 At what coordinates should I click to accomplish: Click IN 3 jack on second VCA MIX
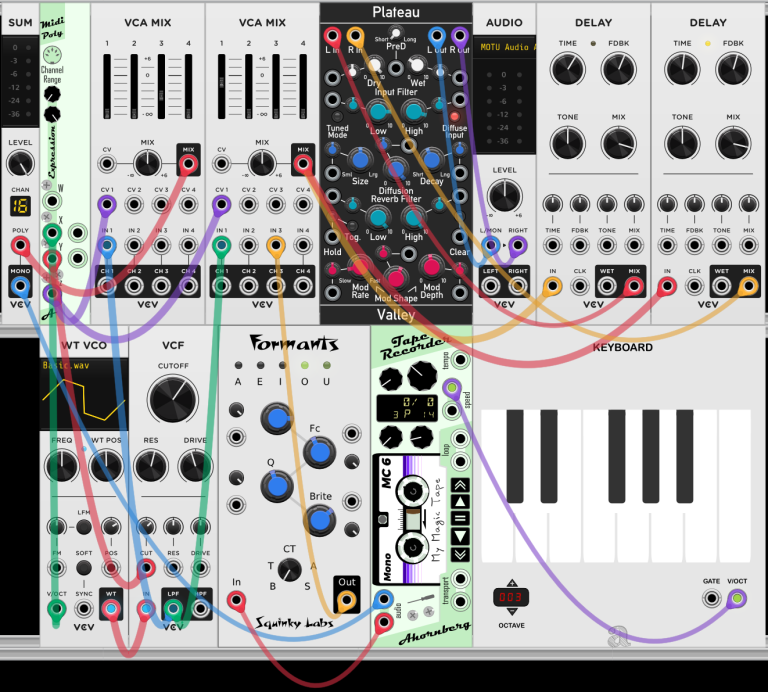(276, 245)
